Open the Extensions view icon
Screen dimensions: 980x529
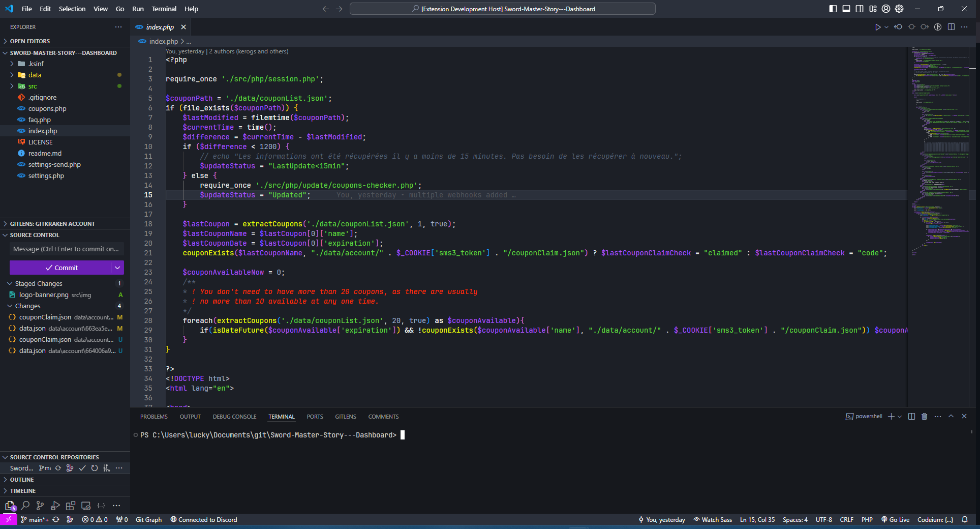[x=71, y=506]
